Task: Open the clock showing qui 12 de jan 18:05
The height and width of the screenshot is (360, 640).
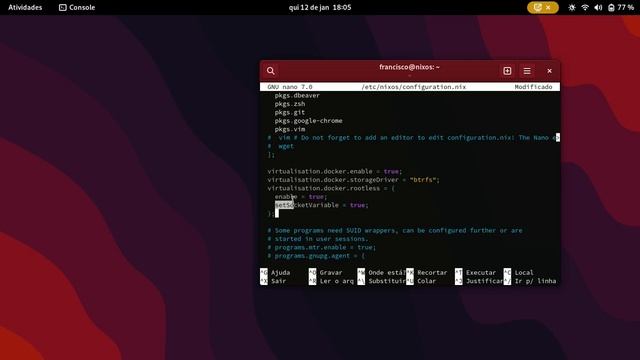Action: (x=320, y=7)
